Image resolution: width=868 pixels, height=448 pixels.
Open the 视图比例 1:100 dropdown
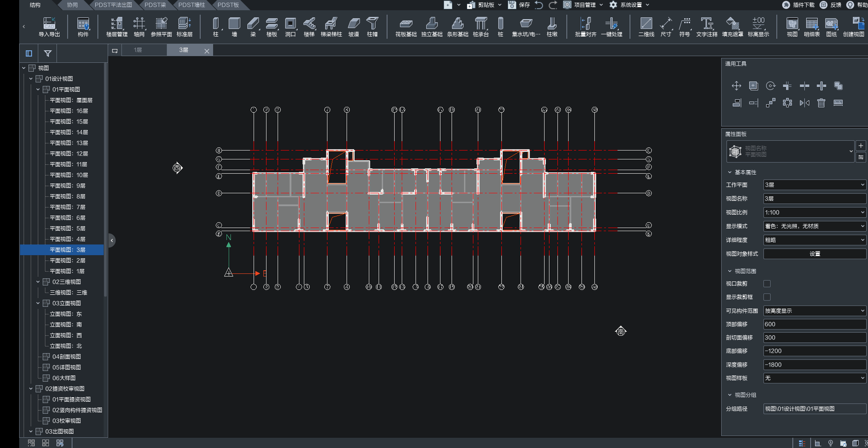815,212
